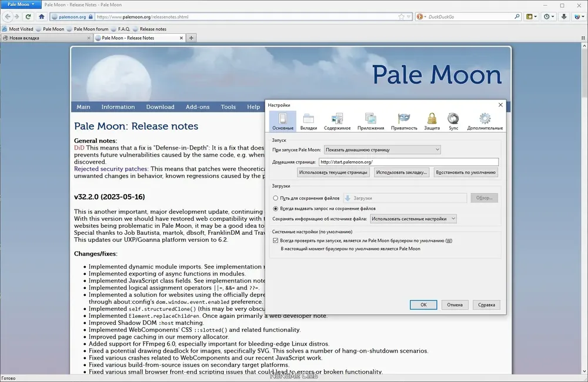Image resolution: width=588 pixels, height=382 pixels.
Task: Select the Основные settings category
Action: (283, 121)
